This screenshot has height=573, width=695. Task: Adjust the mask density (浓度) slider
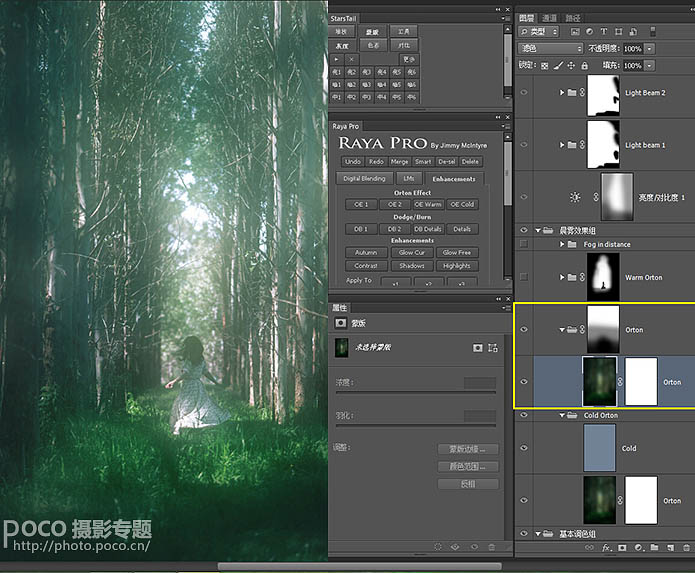tap(416, 392)
